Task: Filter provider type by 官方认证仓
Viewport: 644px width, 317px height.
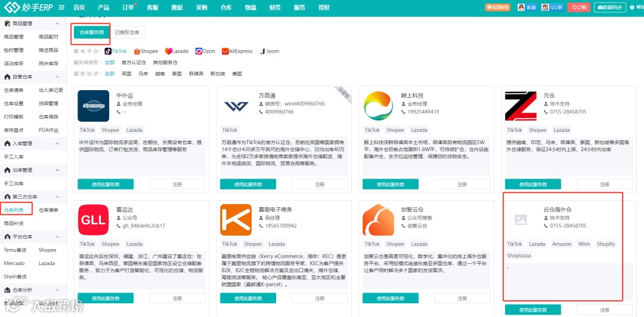Action: [134, 63]
